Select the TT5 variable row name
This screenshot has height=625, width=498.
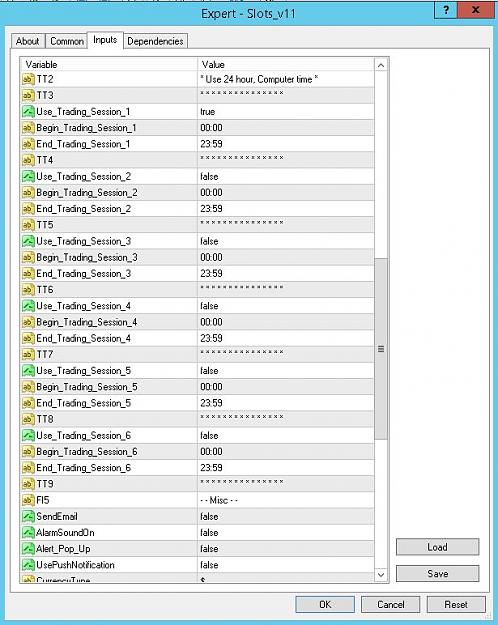(x=45, y=225)
